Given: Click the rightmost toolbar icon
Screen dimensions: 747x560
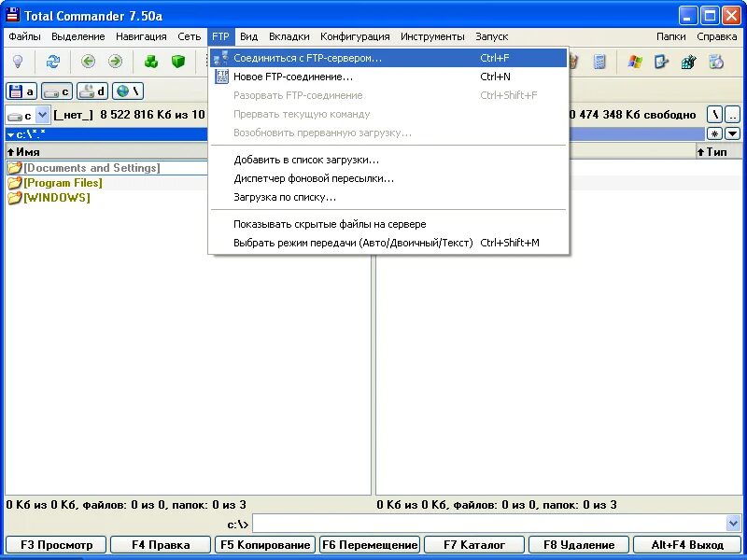Looking at the screenshot, I should click(716, 62).
